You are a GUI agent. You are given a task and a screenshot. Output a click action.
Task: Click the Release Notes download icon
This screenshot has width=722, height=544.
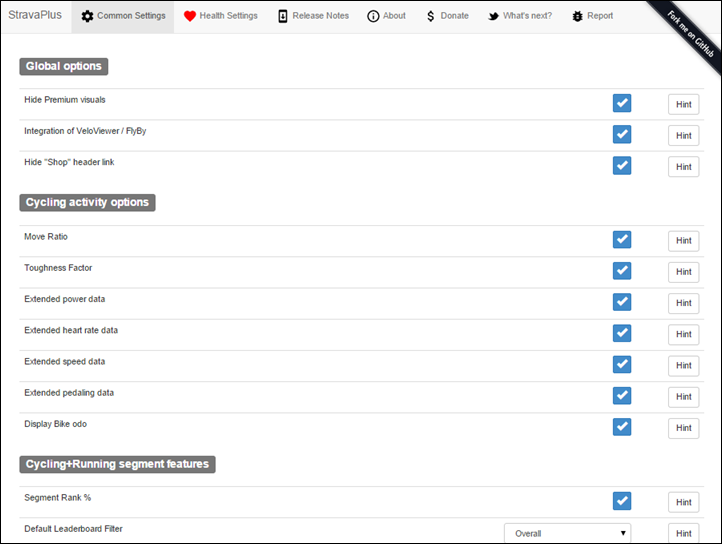283,16
